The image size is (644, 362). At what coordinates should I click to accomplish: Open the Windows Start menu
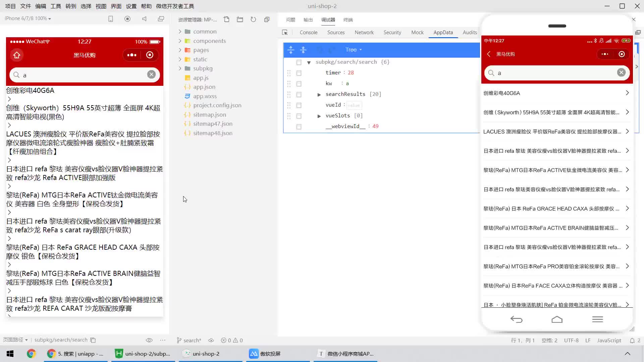point(10,354)
